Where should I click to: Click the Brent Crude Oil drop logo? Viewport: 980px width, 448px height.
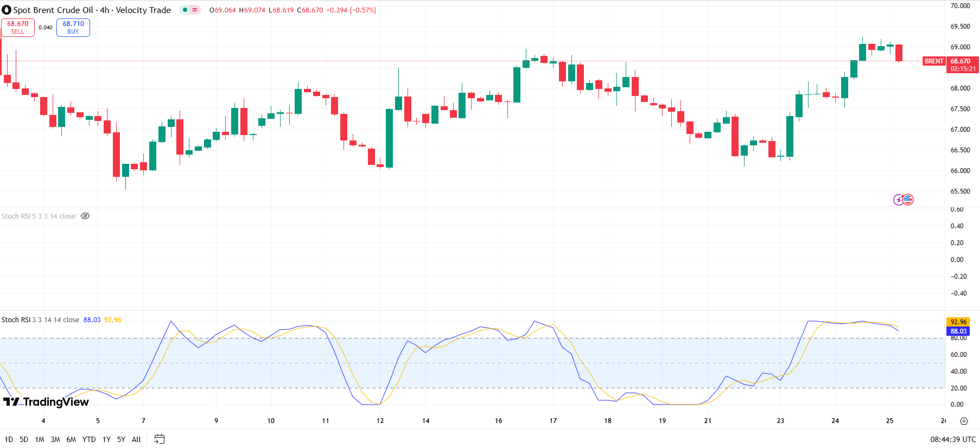coord(7,10)
